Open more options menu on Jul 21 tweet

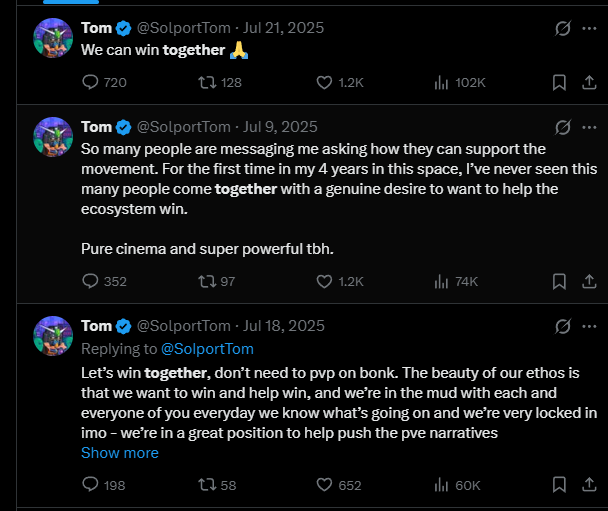click(x=589, y=28)
